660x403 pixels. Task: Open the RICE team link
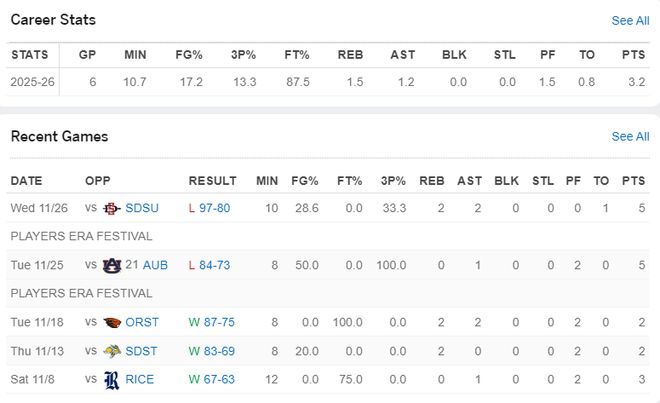[140, 379]
